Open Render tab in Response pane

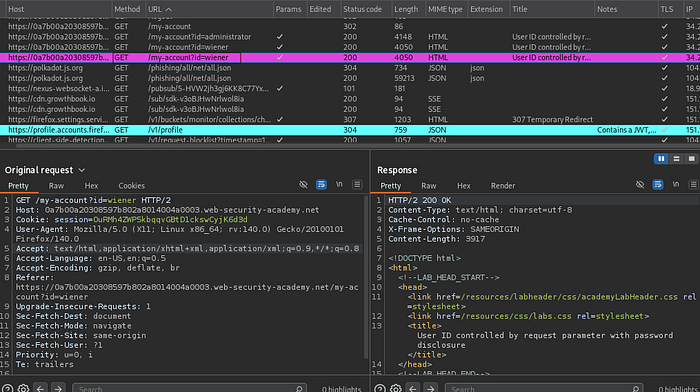pos(503,186)
